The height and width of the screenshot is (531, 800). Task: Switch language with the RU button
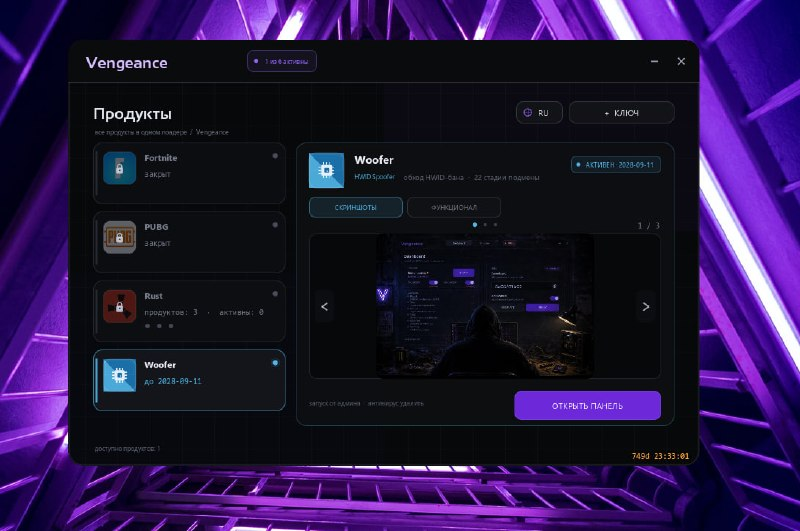point(539,113)
